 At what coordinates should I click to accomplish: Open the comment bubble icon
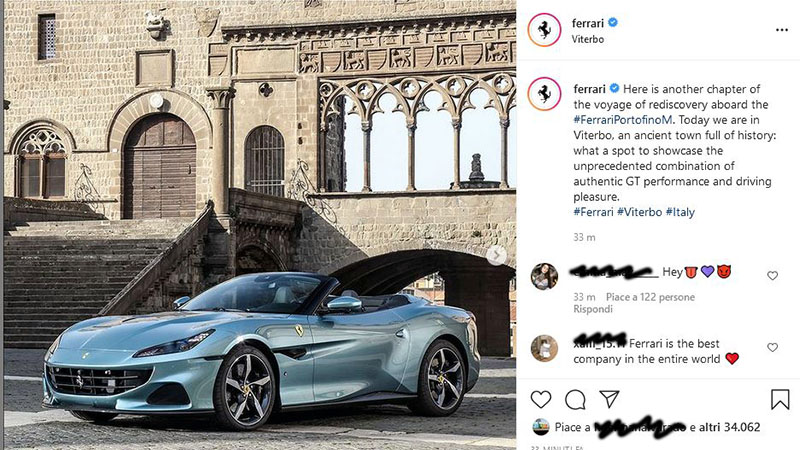[575, 399]
